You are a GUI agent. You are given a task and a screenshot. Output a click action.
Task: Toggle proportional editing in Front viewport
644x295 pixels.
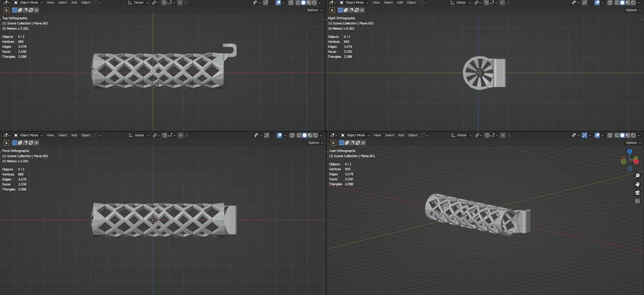point(180,135)
